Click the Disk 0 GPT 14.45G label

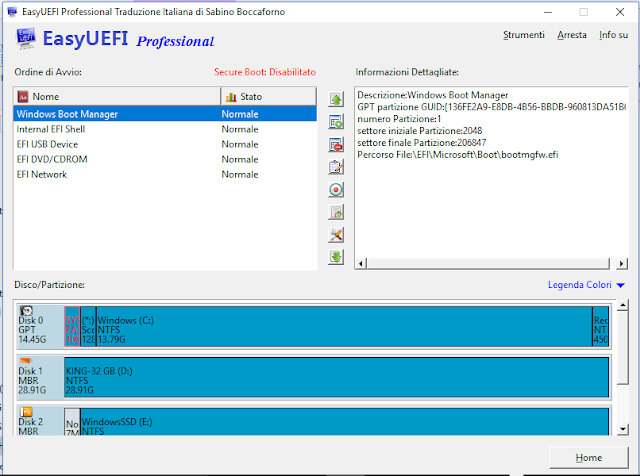tap(32, 330)
